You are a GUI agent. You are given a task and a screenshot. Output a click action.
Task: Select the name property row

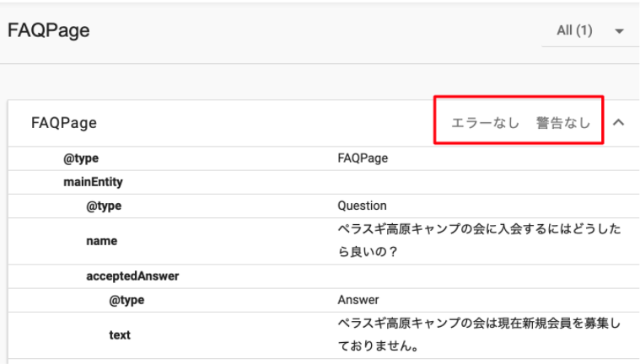tap(101, 241)
